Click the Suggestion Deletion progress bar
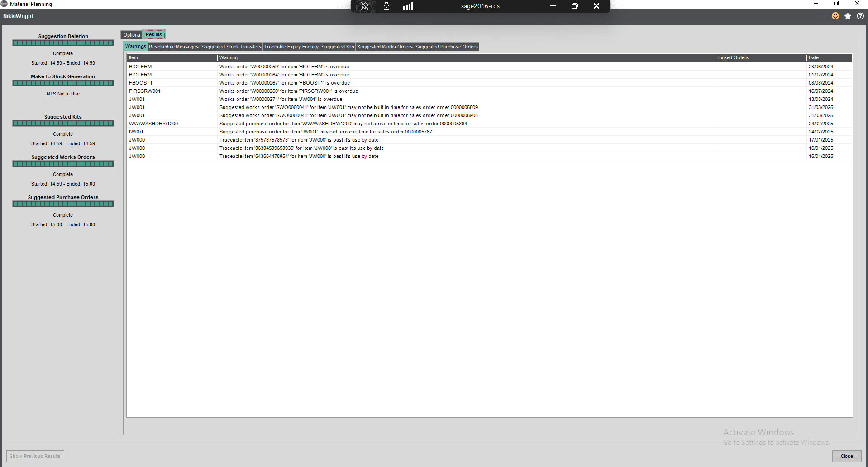 pyautogui.click(x=63, y=43)
